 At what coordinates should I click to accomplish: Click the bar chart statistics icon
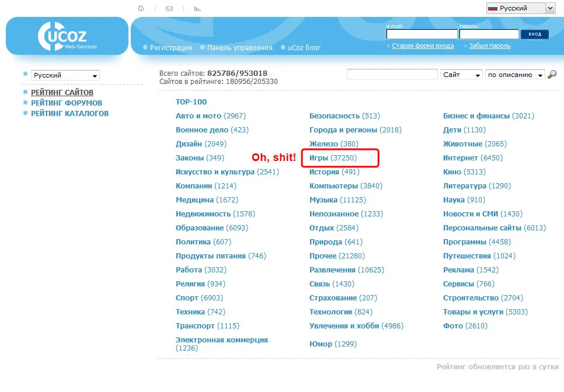coord(197,9)
